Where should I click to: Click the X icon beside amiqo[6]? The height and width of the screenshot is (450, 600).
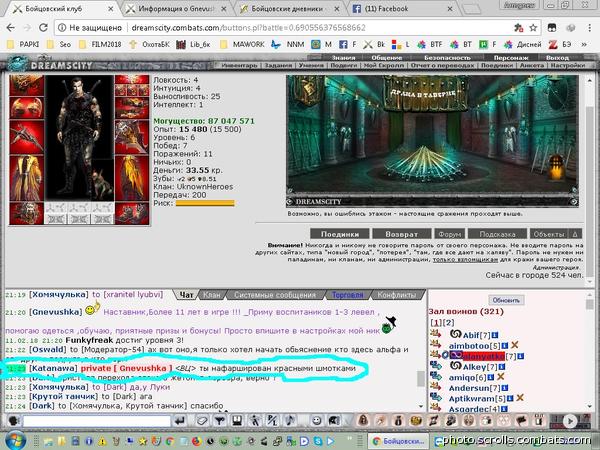point(500,377)
